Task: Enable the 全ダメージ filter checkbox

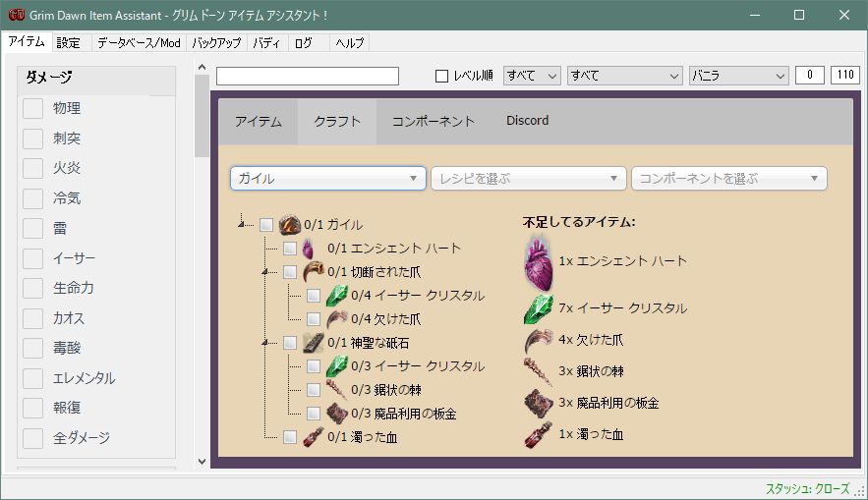Action: click(32, 438)
